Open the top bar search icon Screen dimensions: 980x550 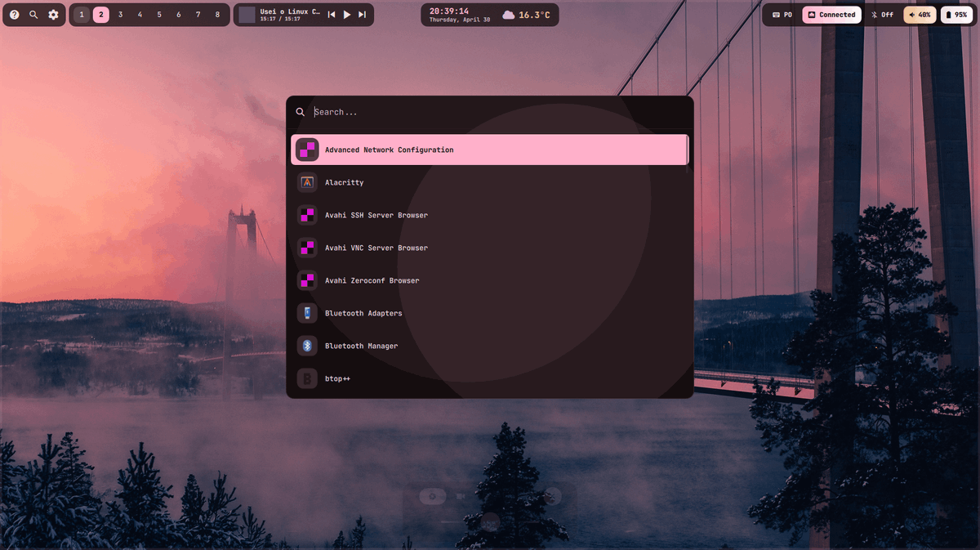point(33,15)
